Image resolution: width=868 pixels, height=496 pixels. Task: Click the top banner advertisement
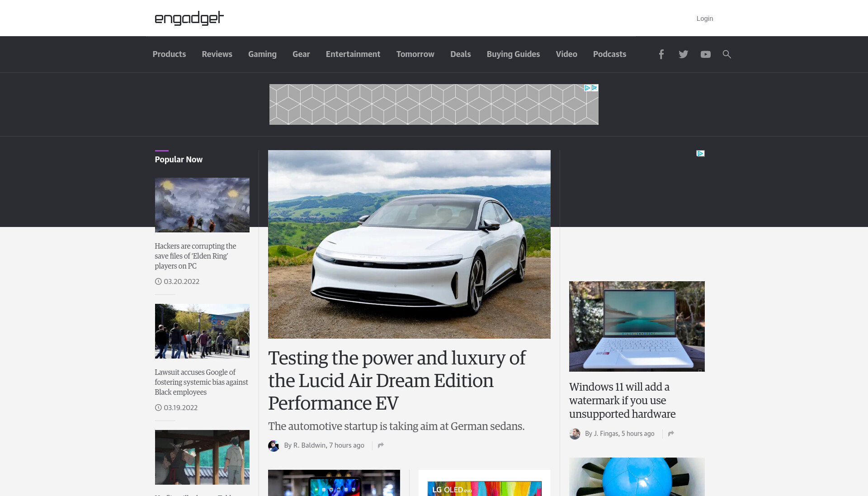coord(434,104)
